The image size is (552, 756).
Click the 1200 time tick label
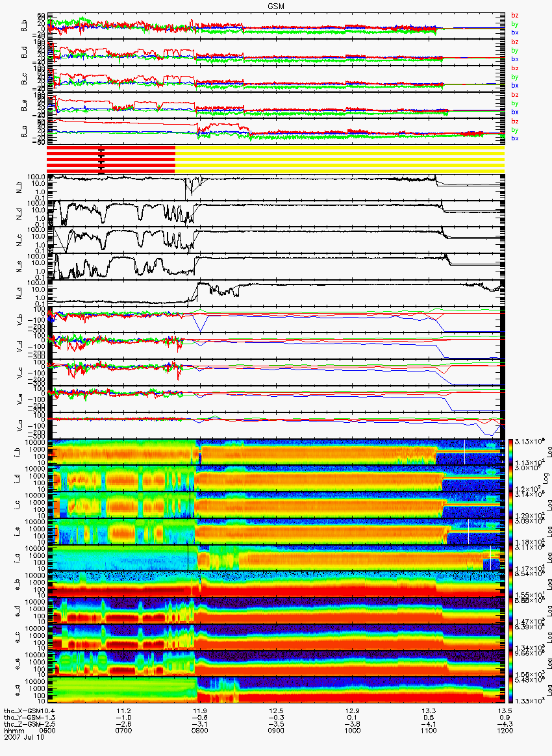click(x=505, y=731)
